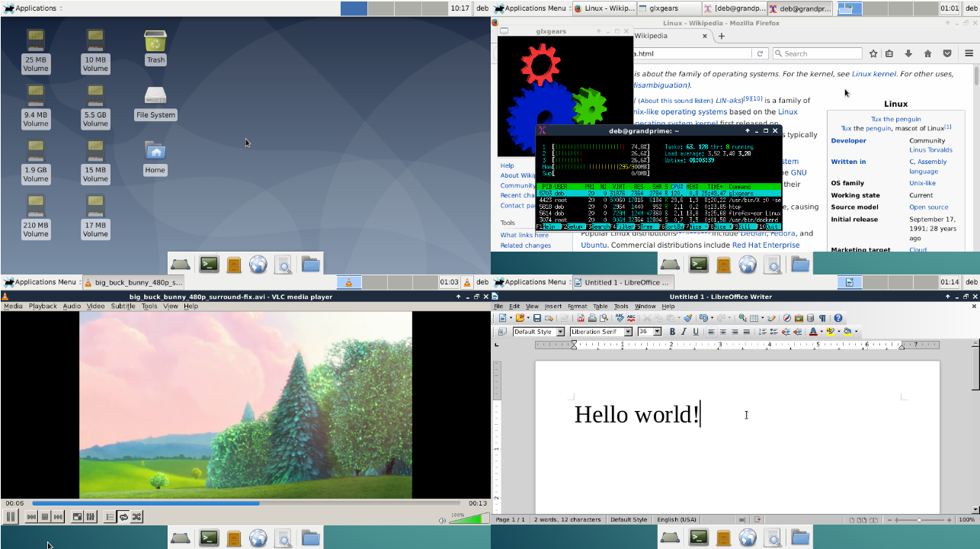Open the Open source link
This screenshot has height=549, width=980.
pos(928,207)
